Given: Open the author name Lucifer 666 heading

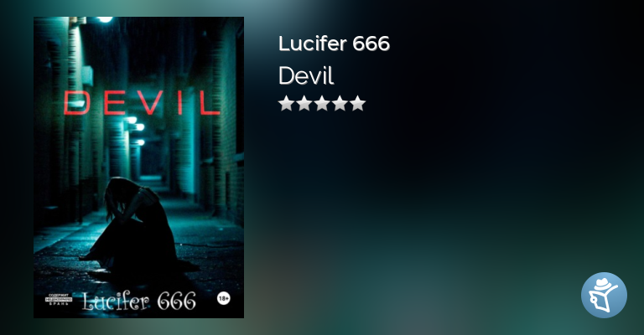Looking at the screenshot, I should click(x=334, y=44).
